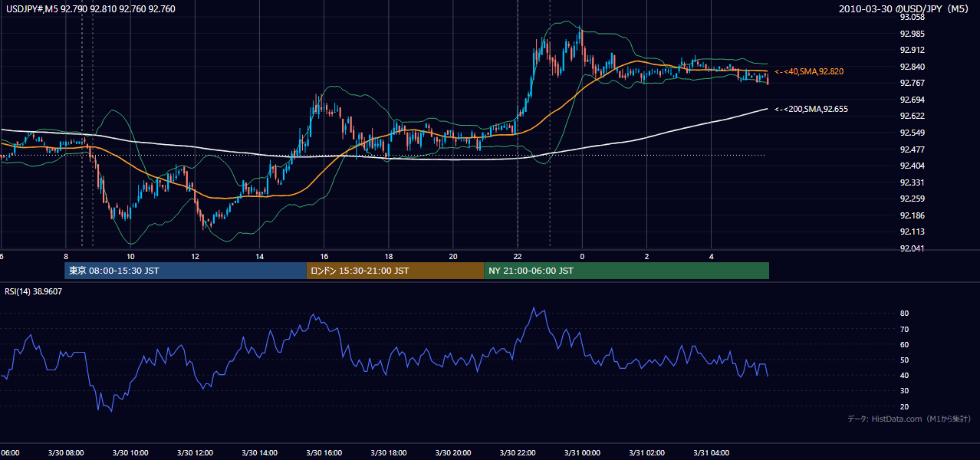Screen dimensions: 980x460
Task: Click the 3/30 12:00 date label
Action: [x=195, y=452]
